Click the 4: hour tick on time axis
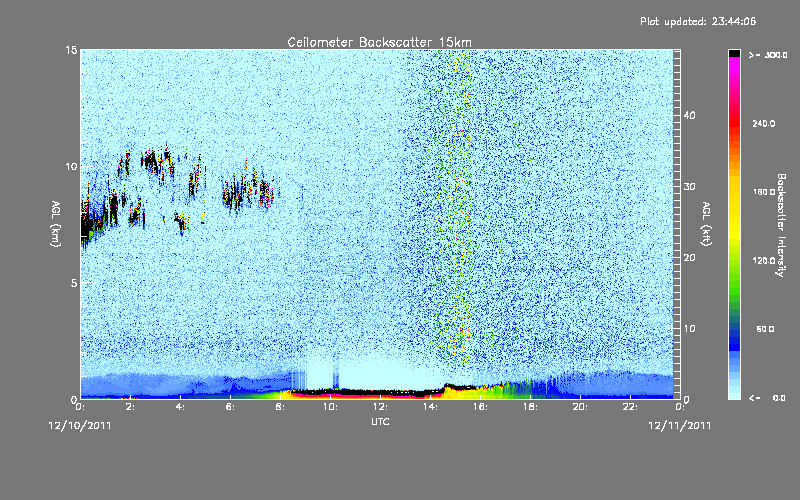 pos(180,407)
